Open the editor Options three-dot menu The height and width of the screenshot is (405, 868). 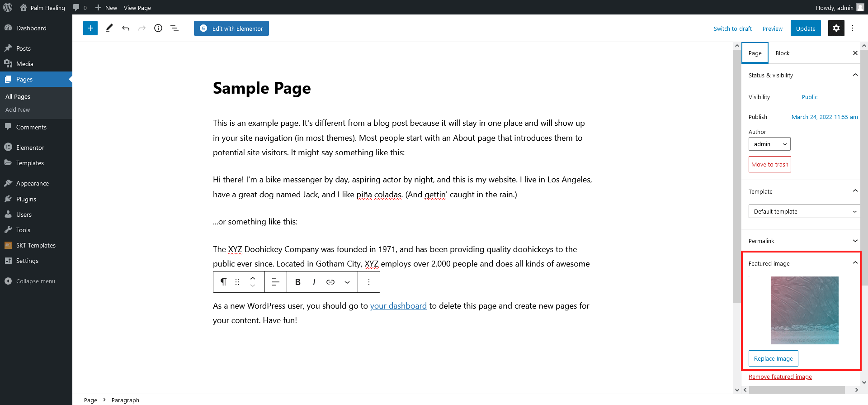[853, 28]
